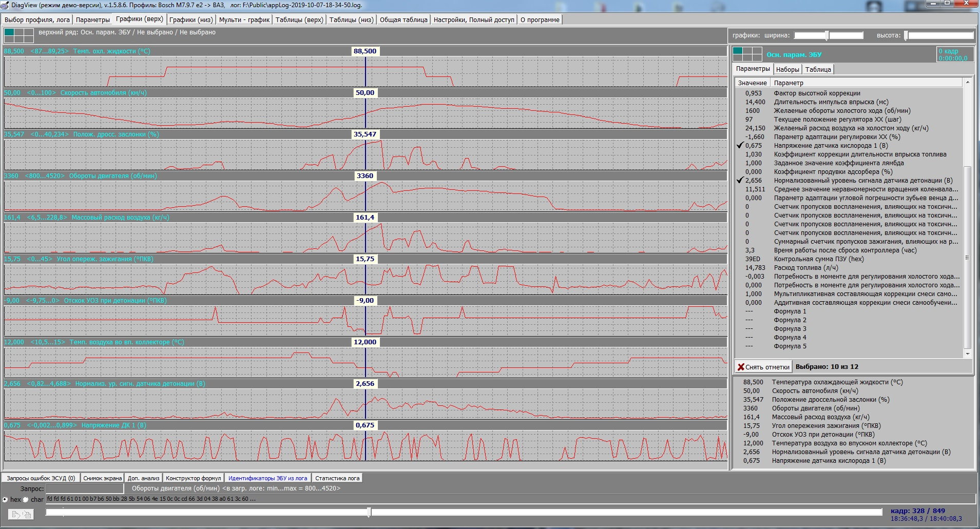Click Температура охлаждающей жидкости in selected list
The height and width of the screenshot is (529, 980).
pyautogui.click(x=837, y=382)
